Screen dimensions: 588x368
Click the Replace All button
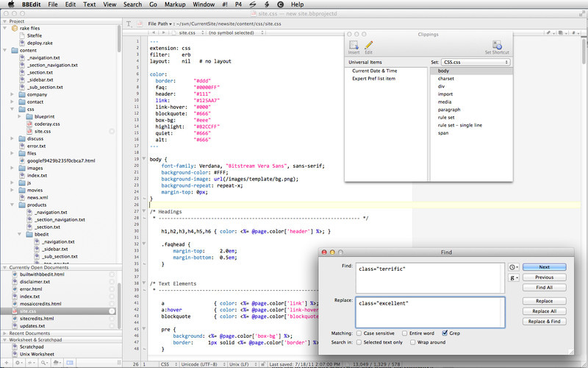point(544,311)
